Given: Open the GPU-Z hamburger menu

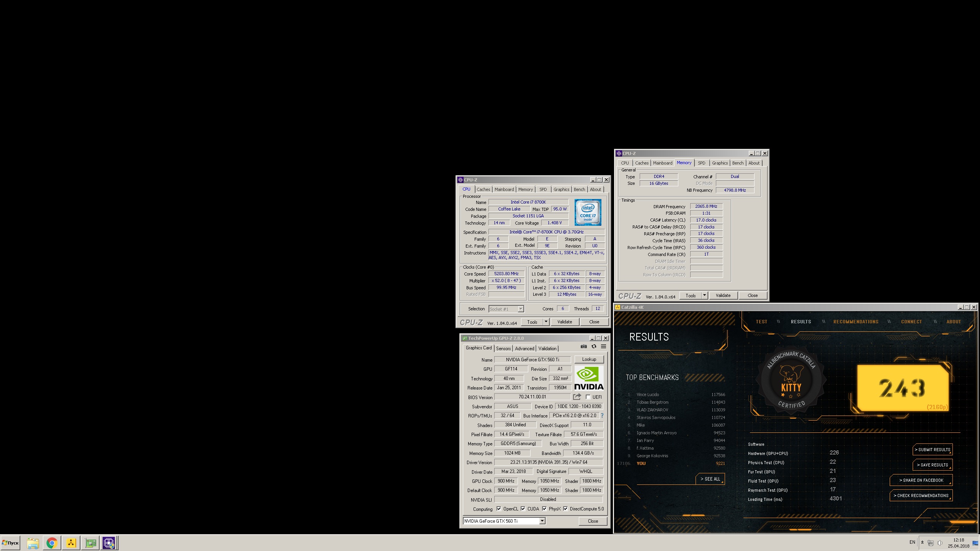Looking at the screenshot, I should (x=603, y=347).
